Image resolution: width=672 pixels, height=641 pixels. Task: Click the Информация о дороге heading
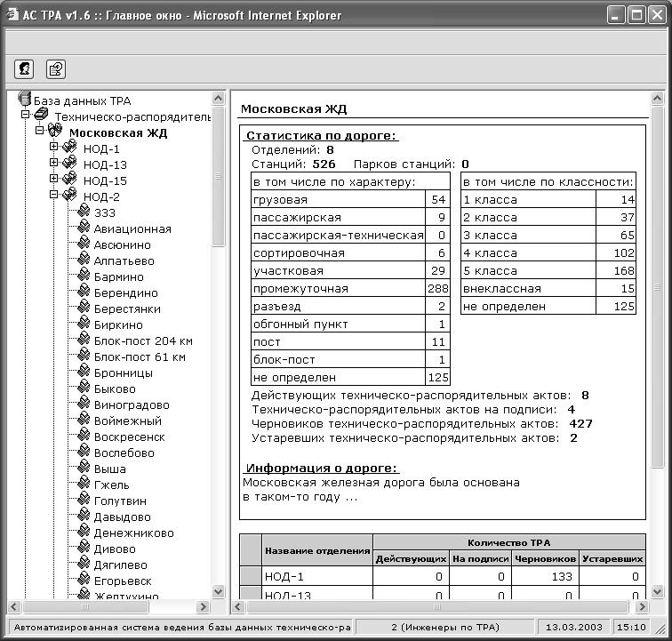(322, 468)
